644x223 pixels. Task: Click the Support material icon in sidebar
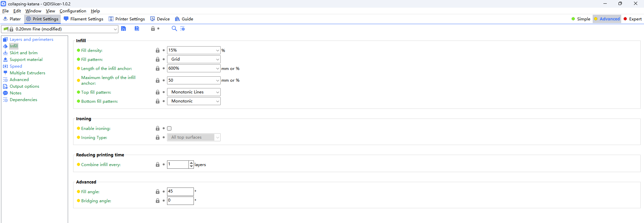(5, 60)
